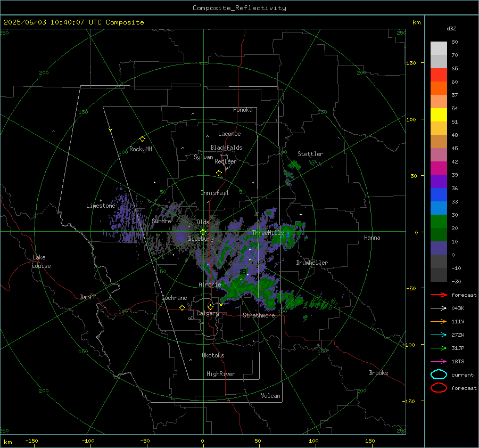Click the Lake Louise label
This screenshot has height=448, width=479.
tap(41, 262)
